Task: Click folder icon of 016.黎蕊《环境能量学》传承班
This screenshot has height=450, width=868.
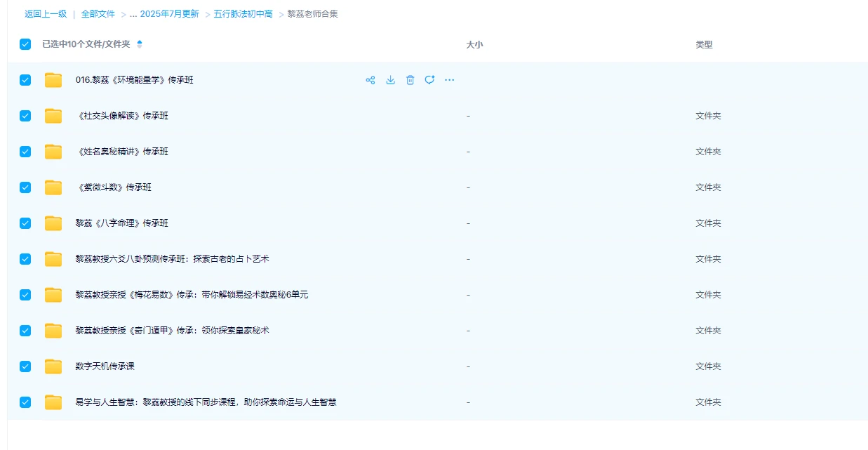Action: tap(53, 80)
